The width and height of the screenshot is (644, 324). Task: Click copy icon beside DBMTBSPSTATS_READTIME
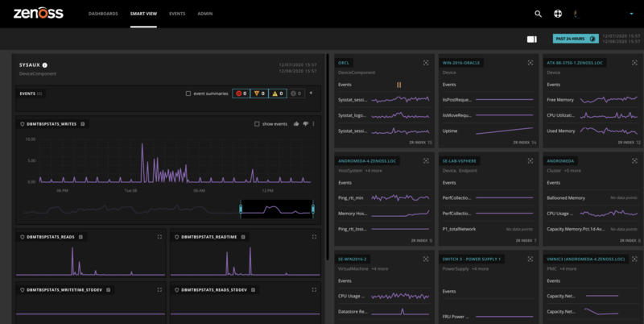(x=243, y=237)
